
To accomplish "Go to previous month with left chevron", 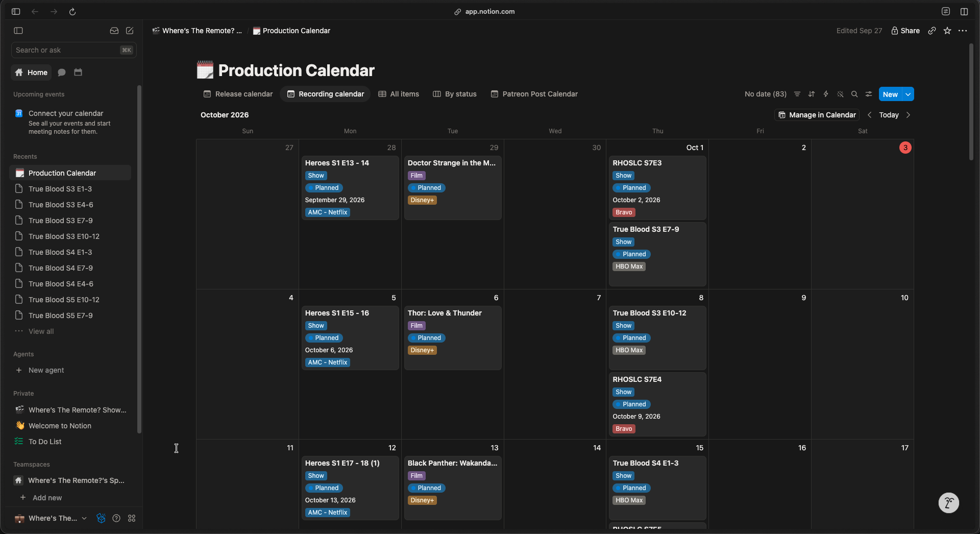I will pos(870,115).
